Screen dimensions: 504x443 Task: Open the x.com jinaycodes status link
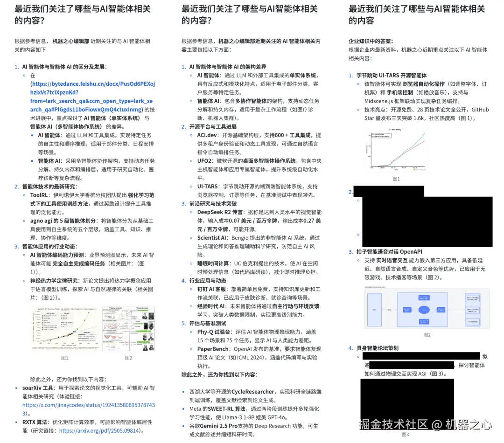[x=88, y=409]
